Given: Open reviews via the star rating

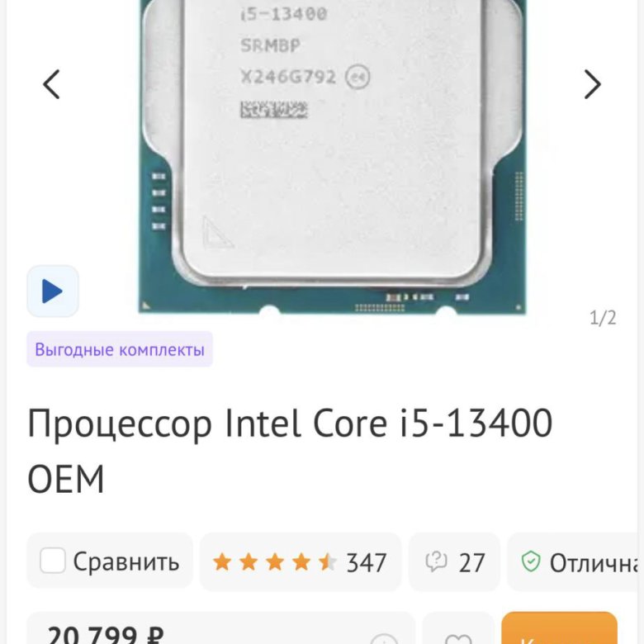Looking at the screenshot, I should pyautogui.click(x=275, y=562).
